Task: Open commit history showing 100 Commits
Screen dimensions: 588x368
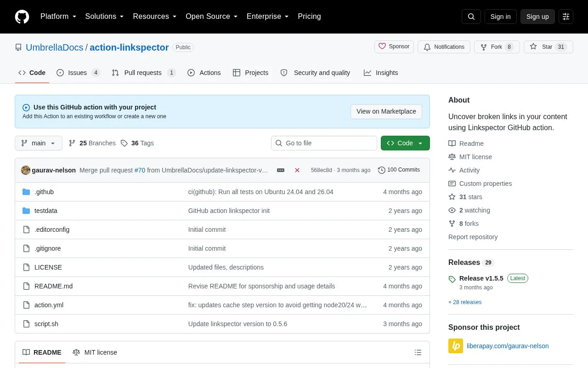Action: (399, 170)
